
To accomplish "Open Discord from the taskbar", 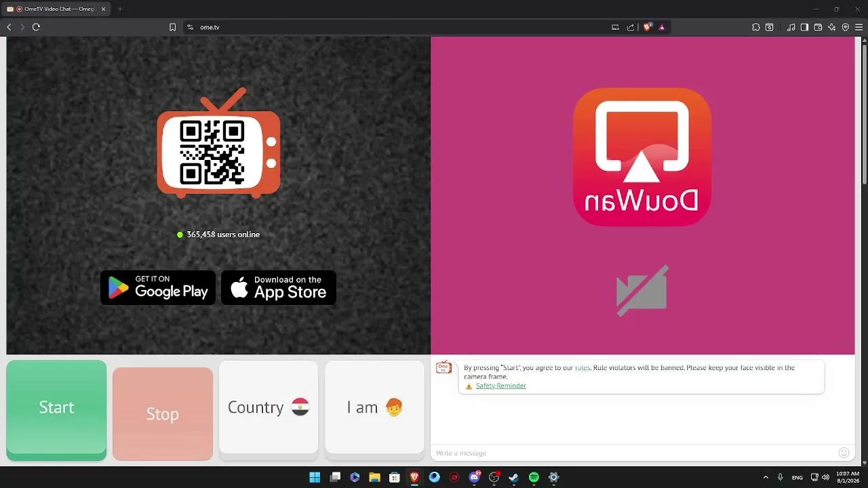I will coord(475,477).
